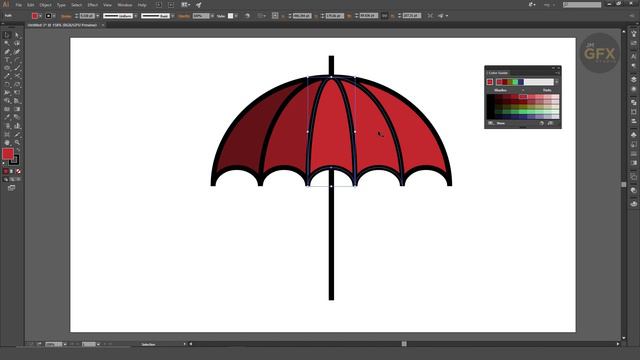Select the Eyedropper tool
The width and height of the screenshot is (640, 360).
coord(7,117)
